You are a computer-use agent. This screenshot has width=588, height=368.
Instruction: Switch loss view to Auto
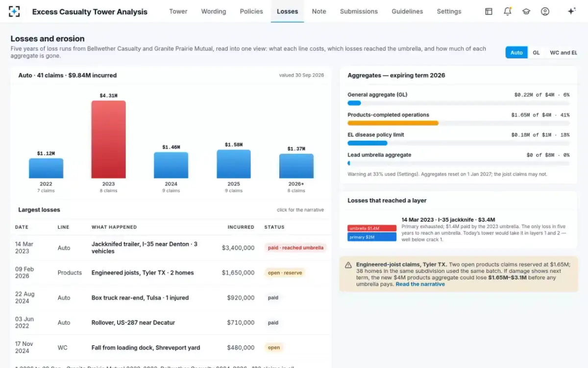[x=516, y=53]
